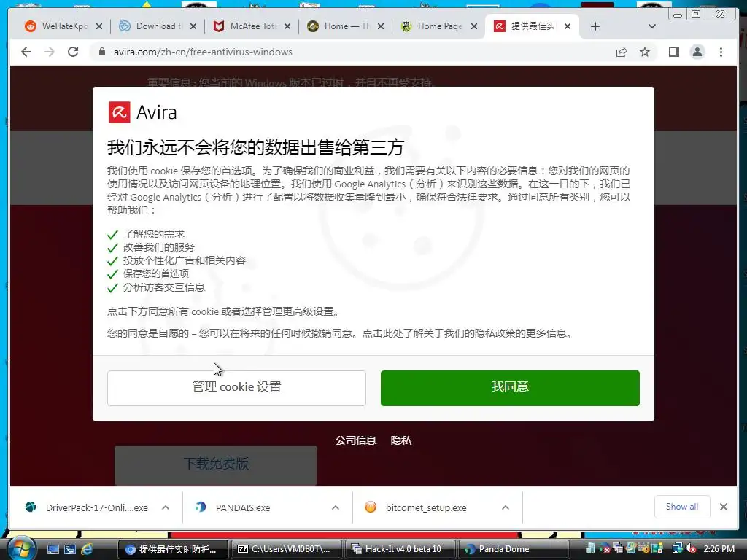
Task: Switch to the Home Page tab
Action: [x=432, y=26]
